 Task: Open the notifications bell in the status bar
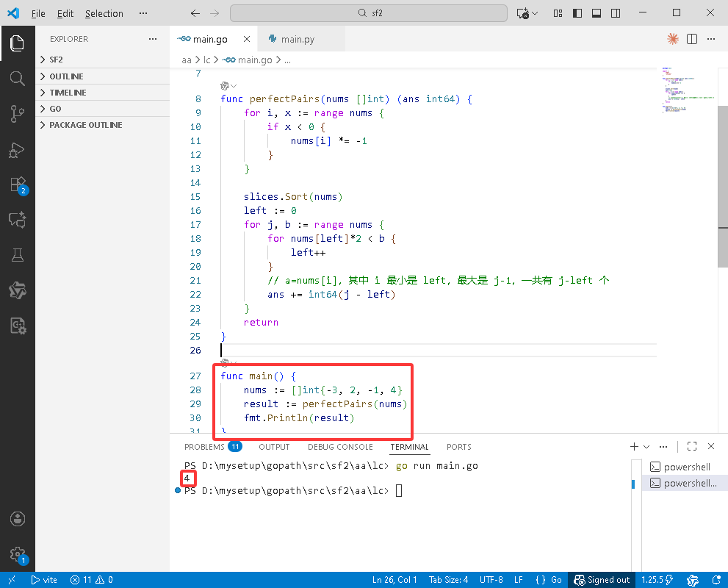click(x=716, y=580)
